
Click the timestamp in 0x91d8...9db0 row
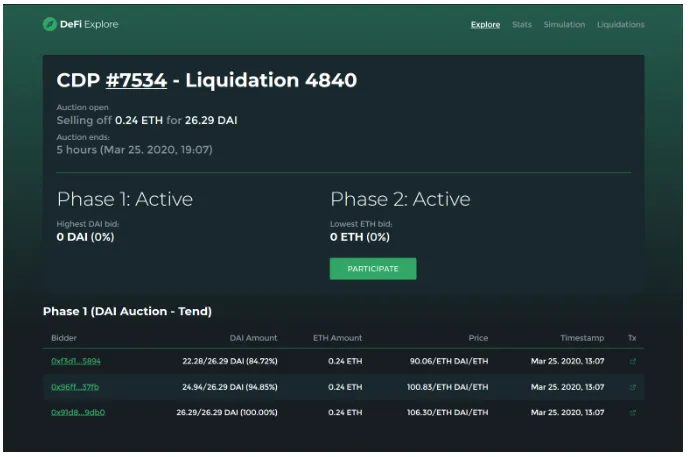click(567, 413)
